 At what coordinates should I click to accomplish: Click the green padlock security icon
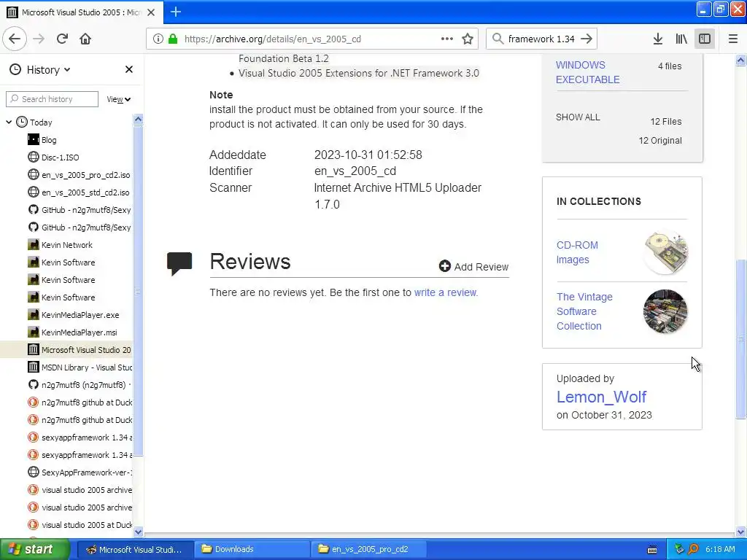tap(173, 39)
